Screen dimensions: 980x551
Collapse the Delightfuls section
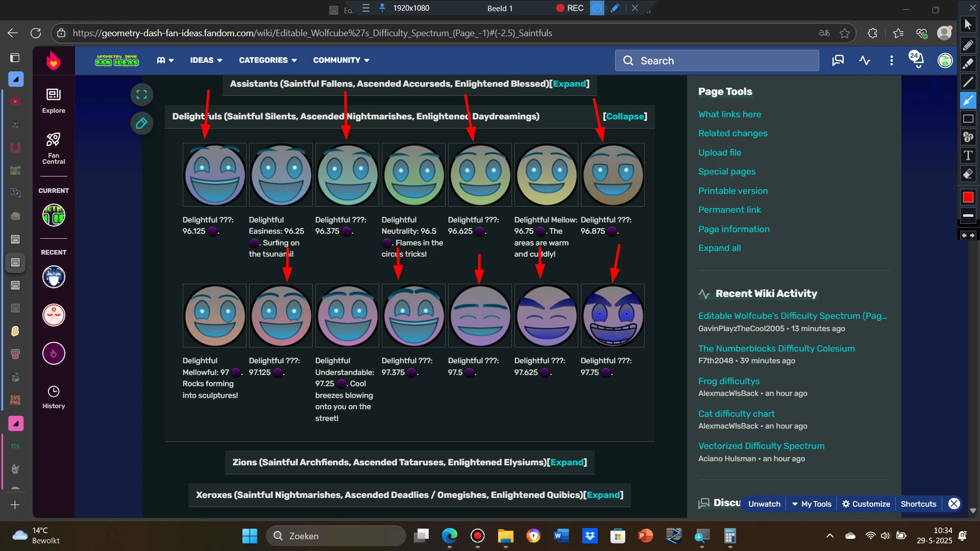coord(625,116)
